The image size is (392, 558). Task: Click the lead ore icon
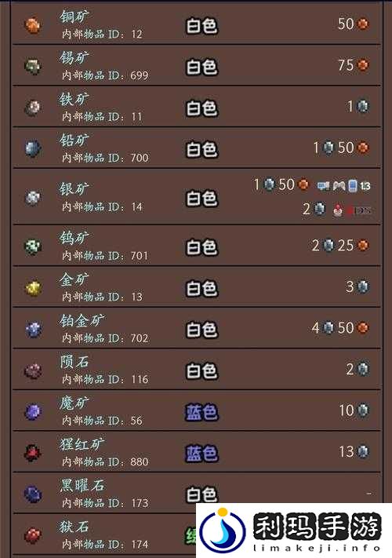33,148
